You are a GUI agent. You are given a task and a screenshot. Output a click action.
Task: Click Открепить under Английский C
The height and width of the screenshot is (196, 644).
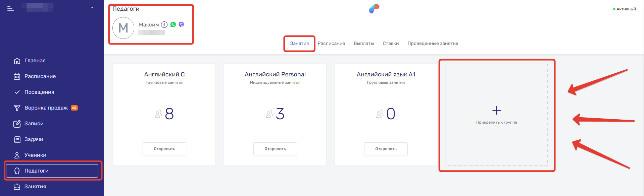point(164,149)
